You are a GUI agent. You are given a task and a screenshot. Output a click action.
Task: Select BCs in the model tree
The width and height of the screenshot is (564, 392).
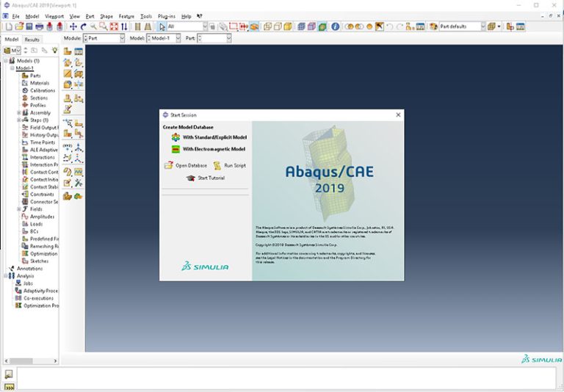35,231
